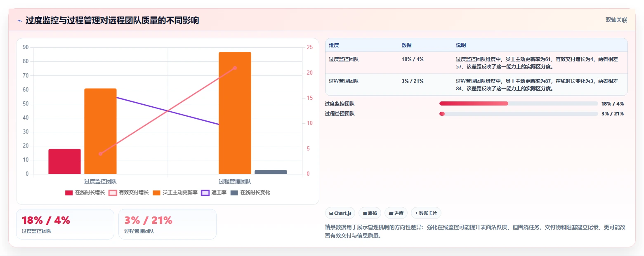Image resolution: width=644 pixels, height=256 pixels.
Task: Click orange bar for 过程管理团队
Action: click(x=235, y=113)
